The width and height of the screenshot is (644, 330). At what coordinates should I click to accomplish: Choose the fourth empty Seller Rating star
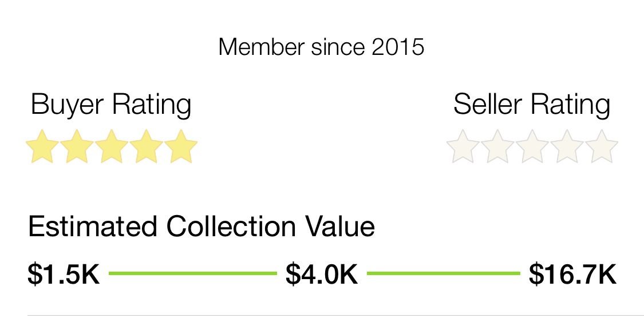pyautogui.click(x=567, y=148)
